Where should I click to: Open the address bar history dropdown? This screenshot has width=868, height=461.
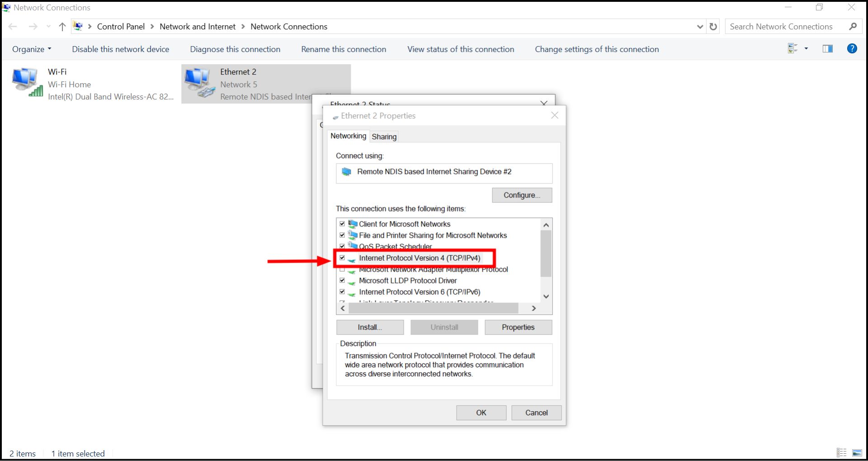tap(700, 27)
